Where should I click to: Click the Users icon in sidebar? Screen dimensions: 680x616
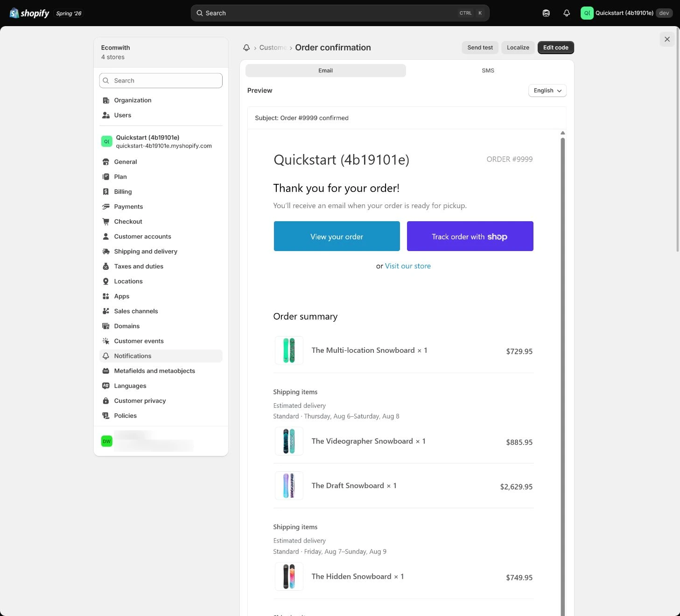pos(106,115)
